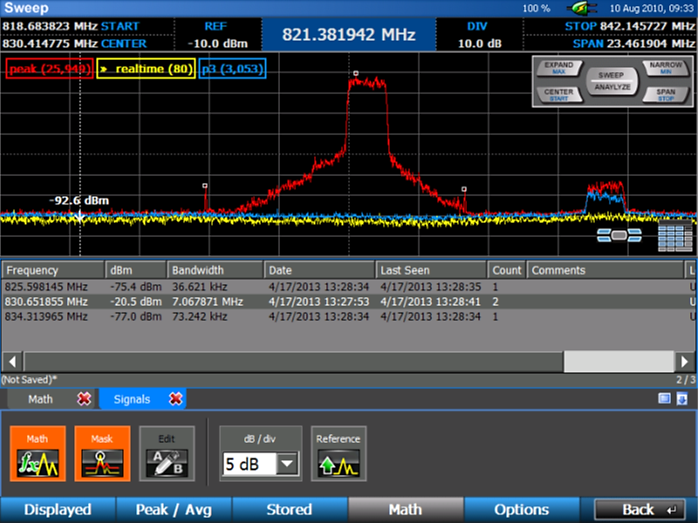This screenshot has width=698, height=523.
Task: Click the Narrow Min control button
Action: pyautogui.click(x=665, y=68)
